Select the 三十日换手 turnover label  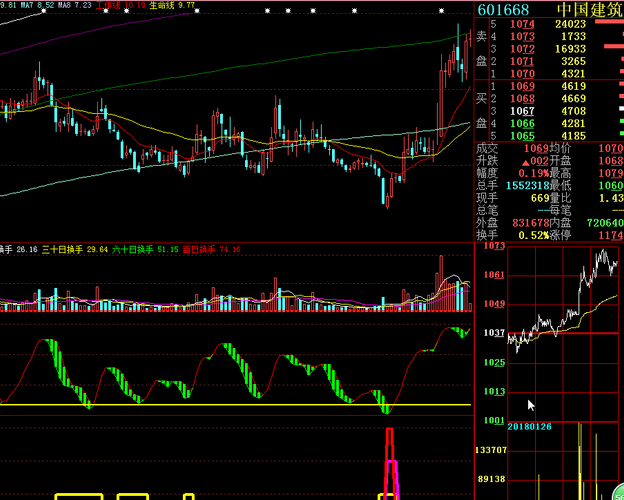tap(62, 250)
